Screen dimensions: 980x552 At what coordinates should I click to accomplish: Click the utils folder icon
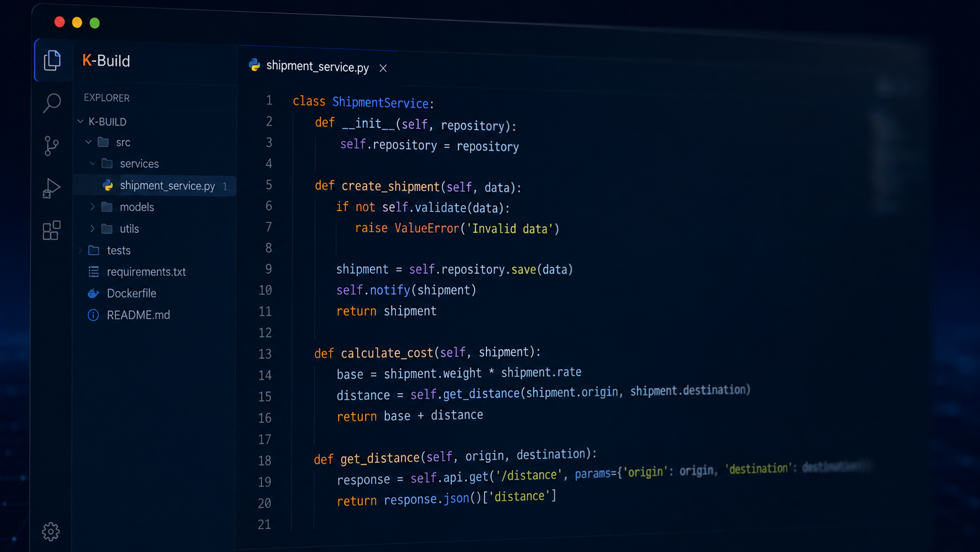click(x=107, y=229)
